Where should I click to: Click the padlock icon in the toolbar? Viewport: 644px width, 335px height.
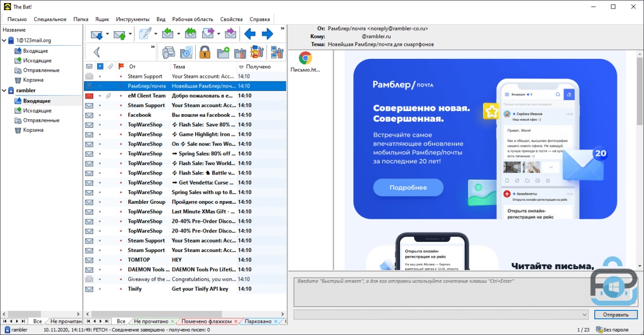coord(204,52)
